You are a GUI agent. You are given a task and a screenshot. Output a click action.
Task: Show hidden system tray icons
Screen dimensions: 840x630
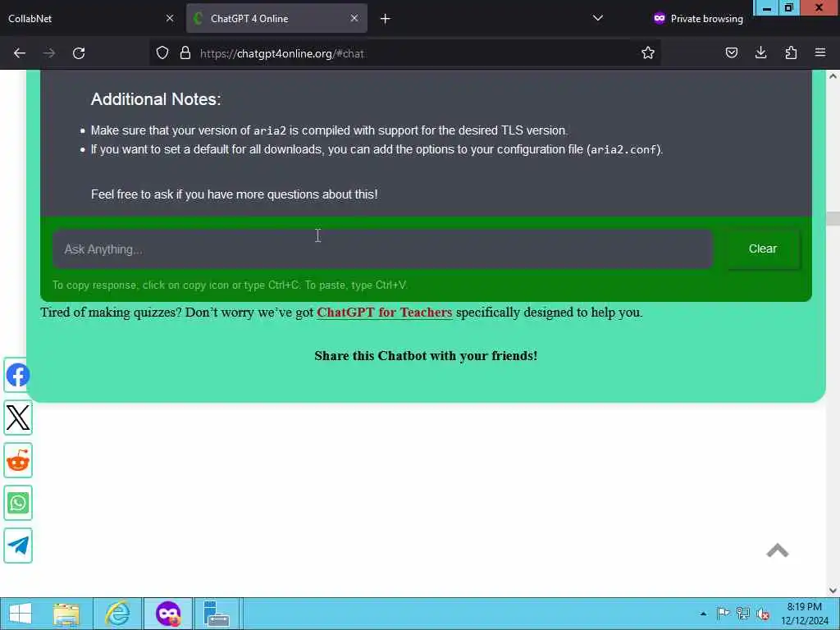[x=703, y=614]
